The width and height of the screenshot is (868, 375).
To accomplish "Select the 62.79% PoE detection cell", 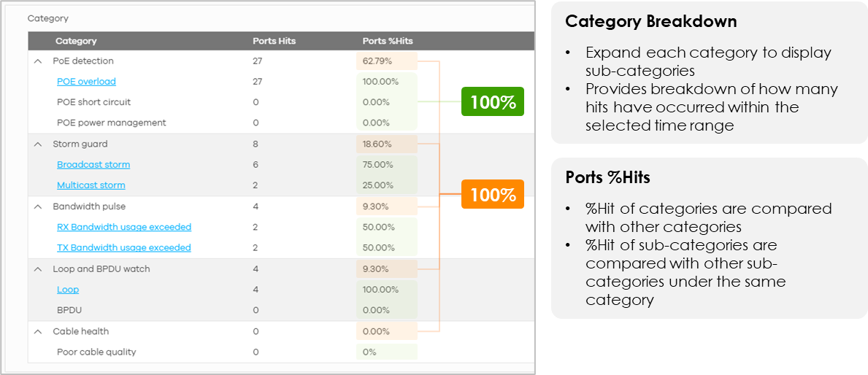I will click(386, 61).
